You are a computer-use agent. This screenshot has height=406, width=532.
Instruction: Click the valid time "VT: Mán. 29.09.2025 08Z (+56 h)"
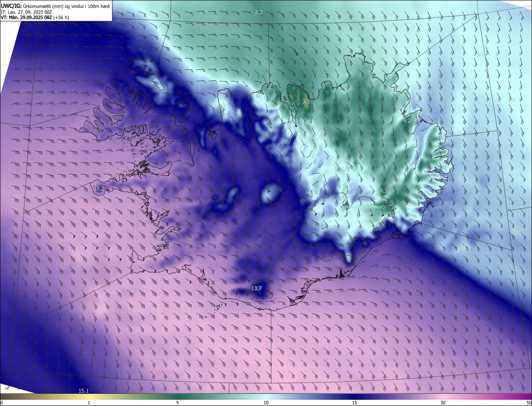point(35,17)
